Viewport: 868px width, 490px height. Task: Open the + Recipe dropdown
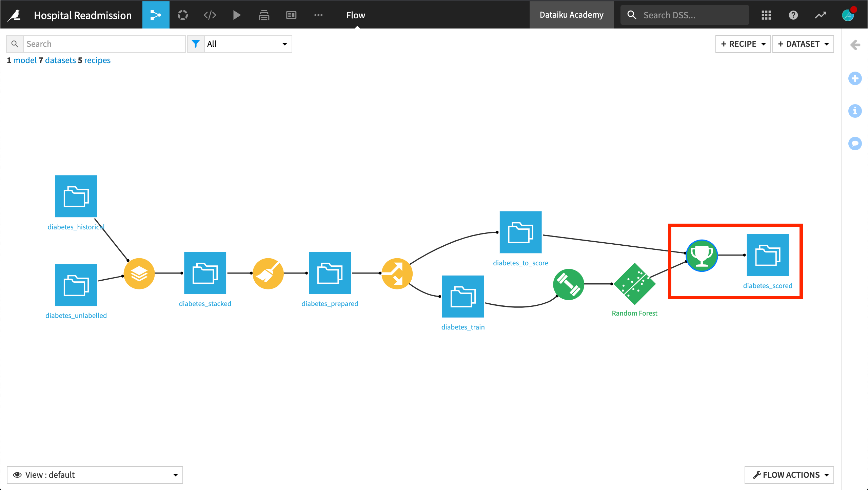(743, 44)
